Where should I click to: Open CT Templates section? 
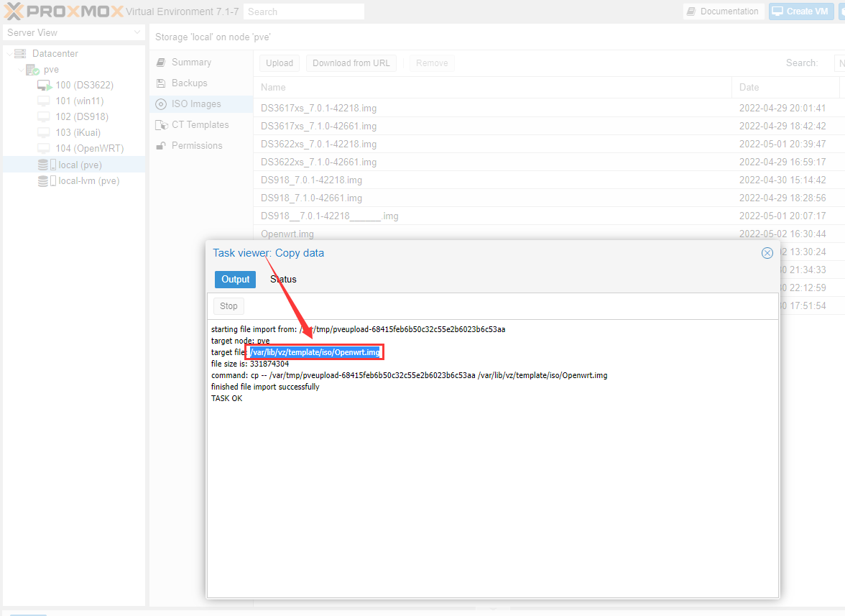(200, 125)
